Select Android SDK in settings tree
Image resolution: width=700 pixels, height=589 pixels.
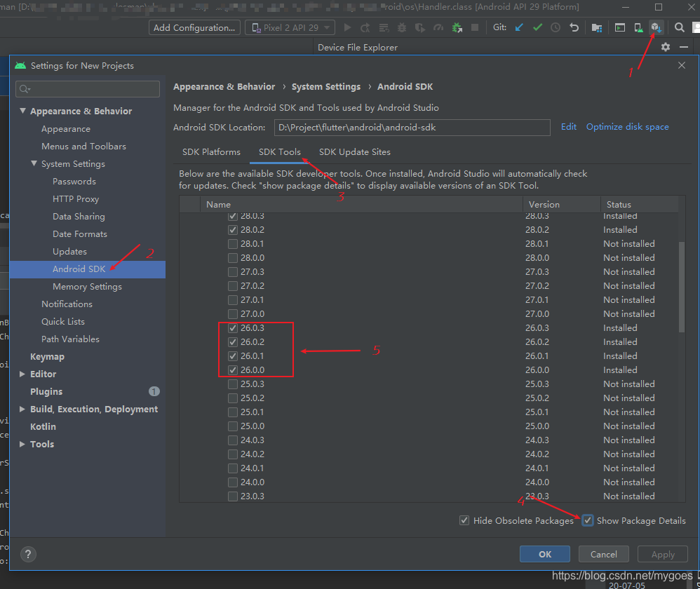pos(88,269)
